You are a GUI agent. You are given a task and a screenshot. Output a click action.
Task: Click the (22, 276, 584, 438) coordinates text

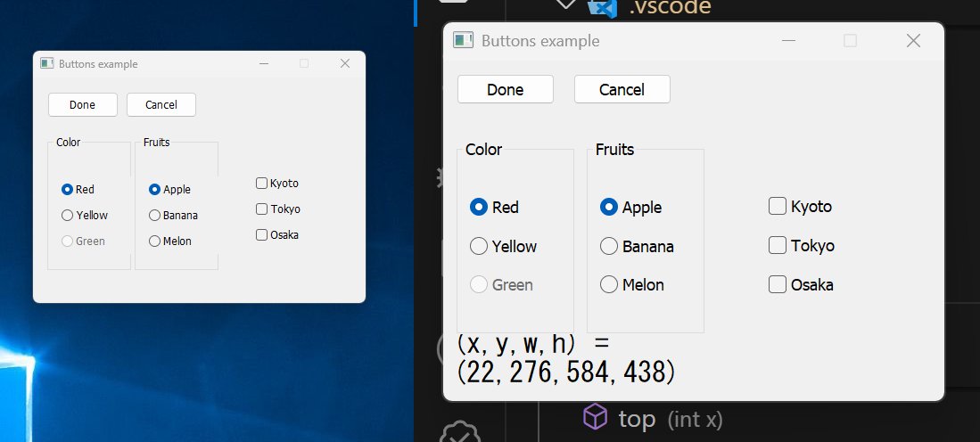pyautogui.click(x=566, y=372)
